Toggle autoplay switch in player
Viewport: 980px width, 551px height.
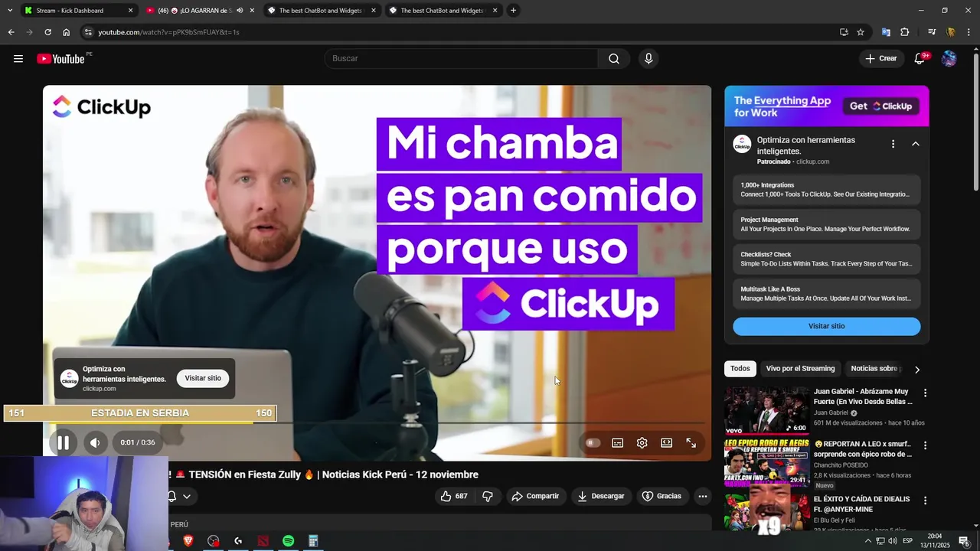593,443
